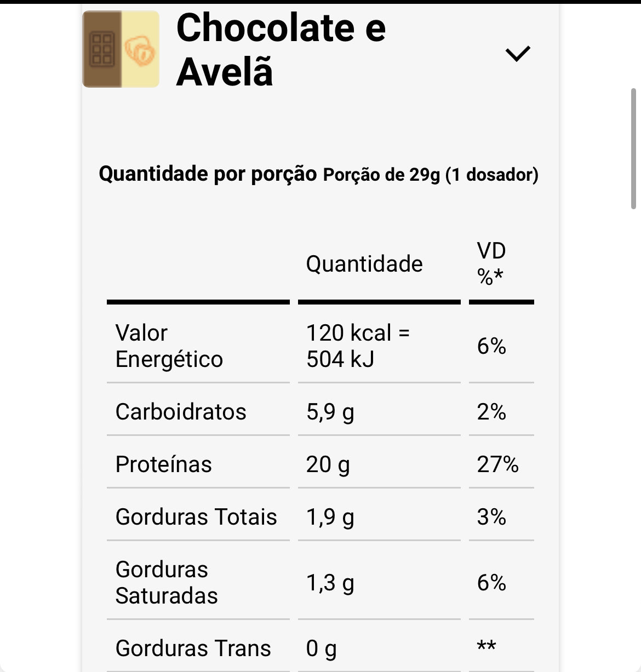Select the Gorduras Trans row label
The image size is (641, 672).
pos(193,648)
